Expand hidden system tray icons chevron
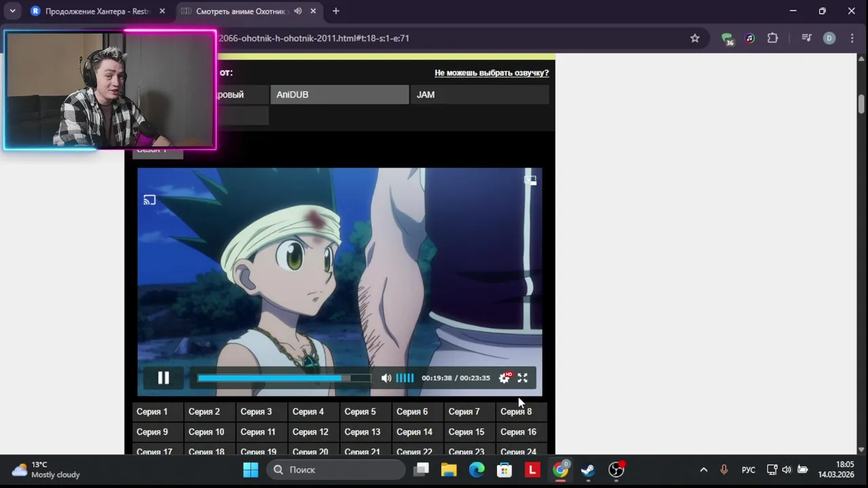868x488 pixels. pos(703,470)
